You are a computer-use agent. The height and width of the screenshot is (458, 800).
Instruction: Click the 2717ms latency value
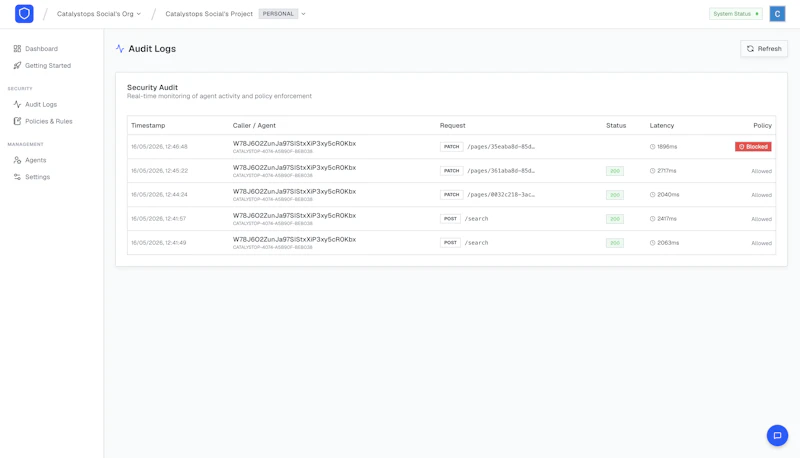(666, 170)
